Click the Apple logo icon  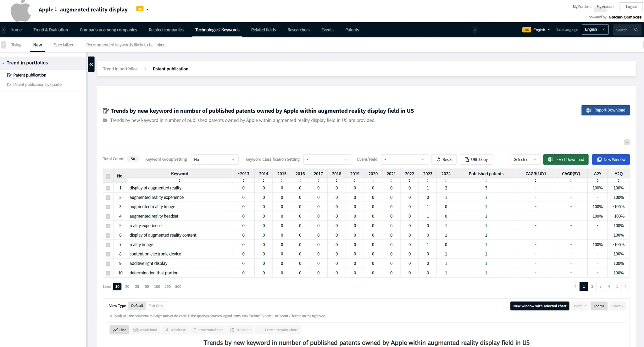pyautogui.click(x=21, y=11)
